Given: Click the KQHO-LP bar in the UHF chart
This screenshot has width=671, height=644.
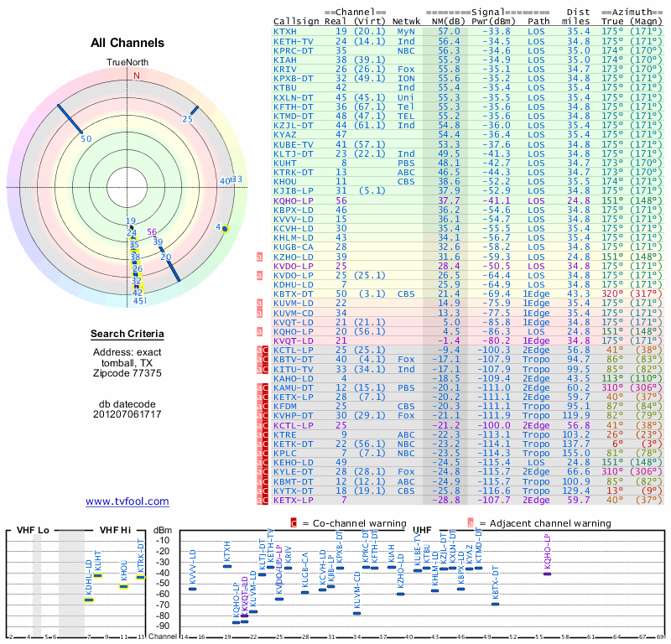Looking at the screenshot, I should 547,574.
